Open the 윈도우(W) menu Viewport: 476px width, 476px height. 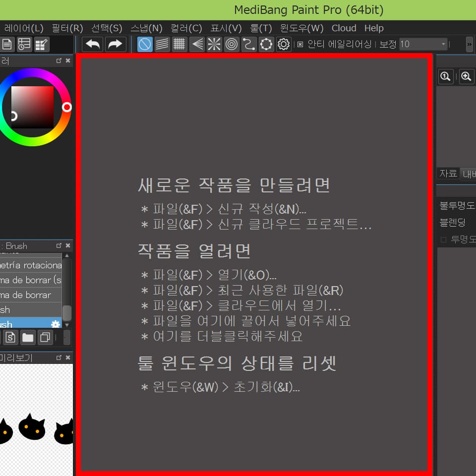point(302,28)
